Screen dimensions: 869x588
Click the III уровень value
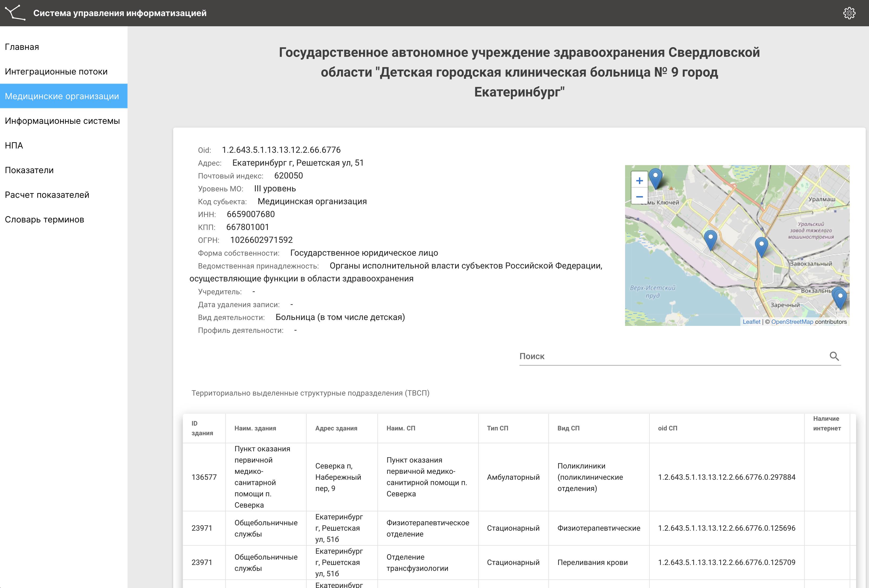pos(275,188)
